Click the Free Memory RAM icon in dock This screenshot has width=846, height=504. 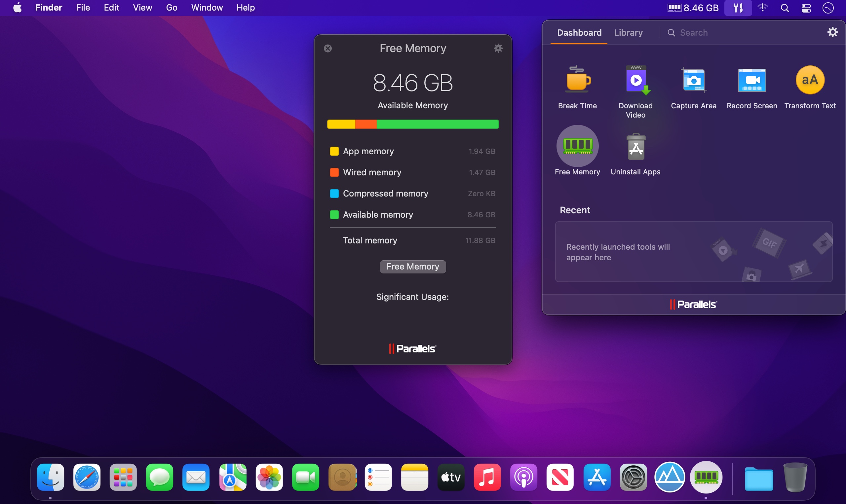[x=706, y=477]
